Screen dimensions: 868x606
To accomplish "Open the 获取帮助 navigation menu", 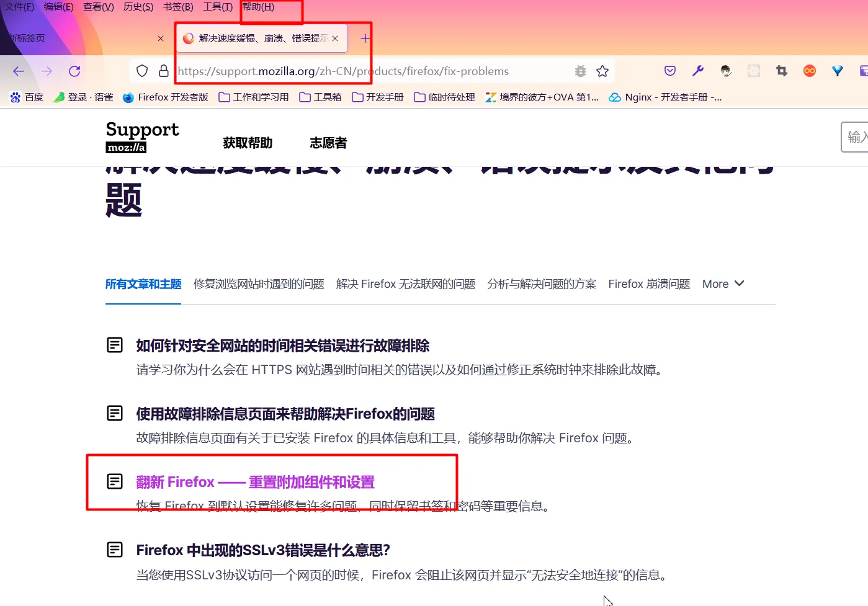I will click(x=248, y=143).
